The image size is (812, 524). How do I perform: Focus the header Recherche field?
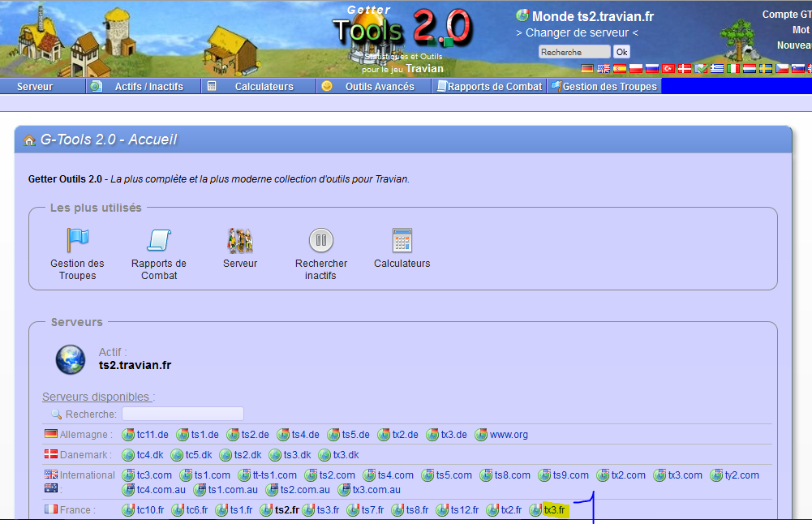574,52
